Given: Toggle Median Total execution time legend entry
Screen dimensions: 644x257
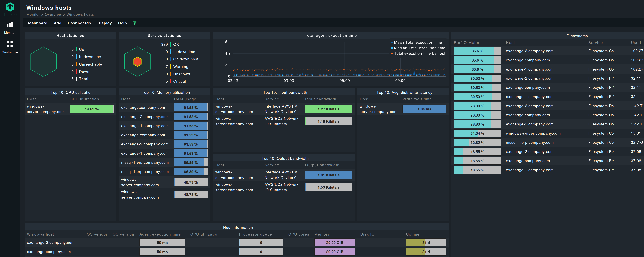Looking at the screenshot, I should 419,48.
